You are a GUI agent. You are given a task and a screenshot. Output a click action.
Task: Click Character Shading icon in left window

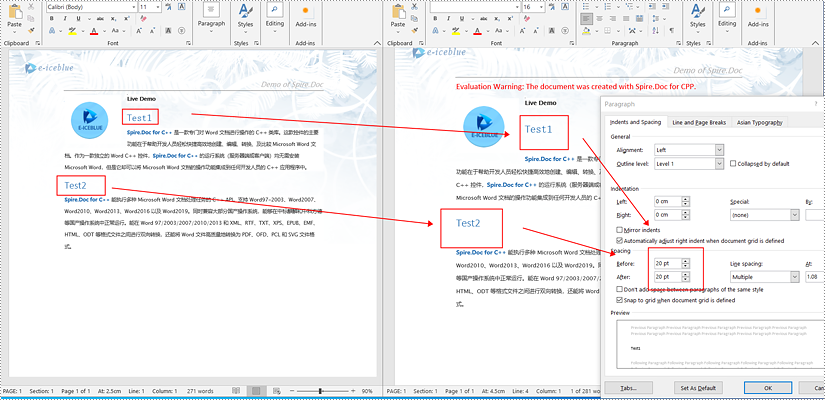point(168,31)
